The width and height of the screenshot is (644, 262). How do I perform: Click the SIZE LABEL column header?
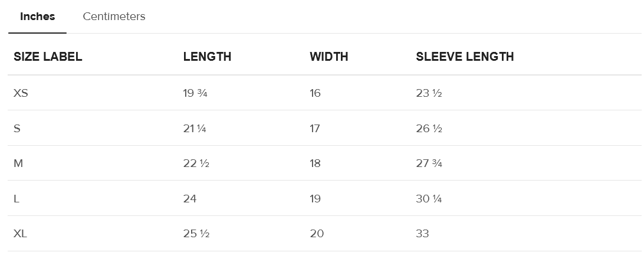[48, 57]
